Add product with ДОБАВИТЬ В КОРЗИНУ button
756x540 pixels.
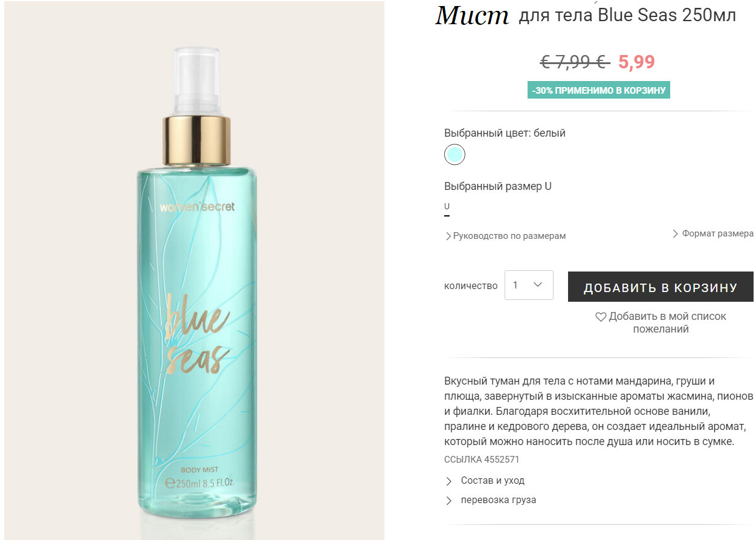pyautogui.click(x=661, y=287)
